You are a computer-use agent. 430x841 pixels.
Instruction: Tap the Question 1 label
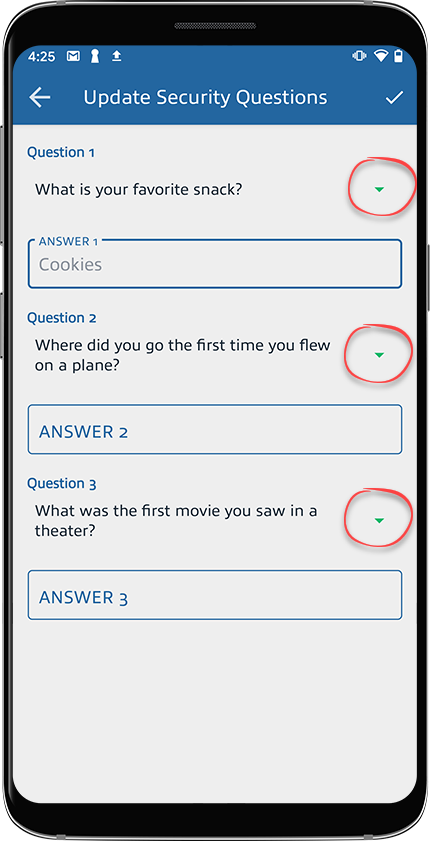[x=61, y=152]
